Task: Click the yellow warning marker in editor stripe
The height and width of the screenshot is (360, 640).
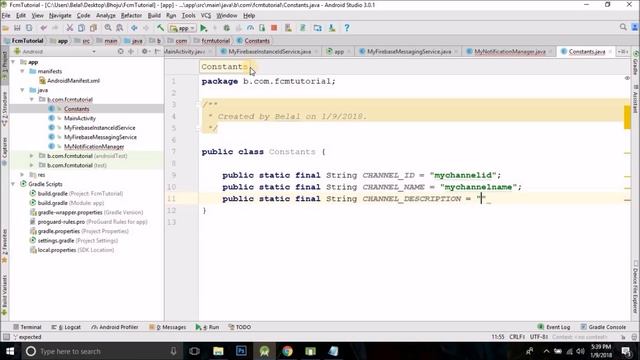Action: pyautogui.click(x=627, y=117)
